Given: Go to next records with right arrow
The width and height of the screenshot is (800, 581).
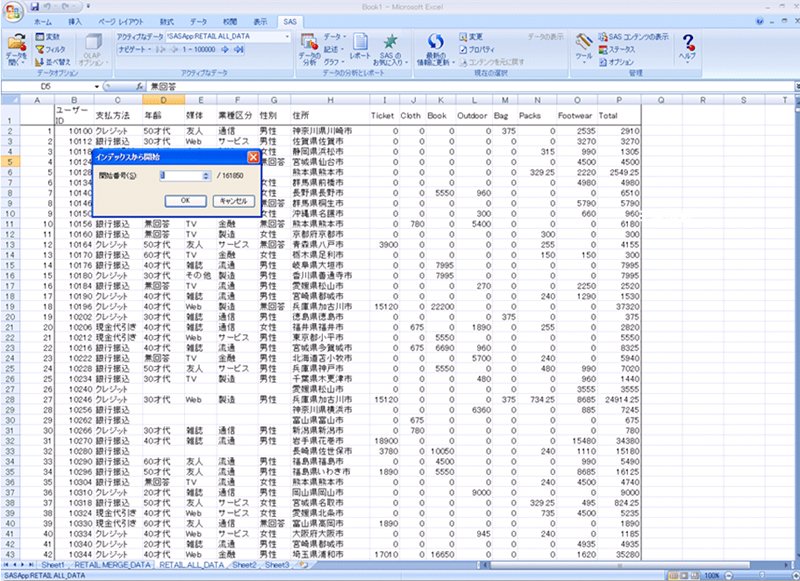Looking at the screenshot, I should [x=225, y=49].
